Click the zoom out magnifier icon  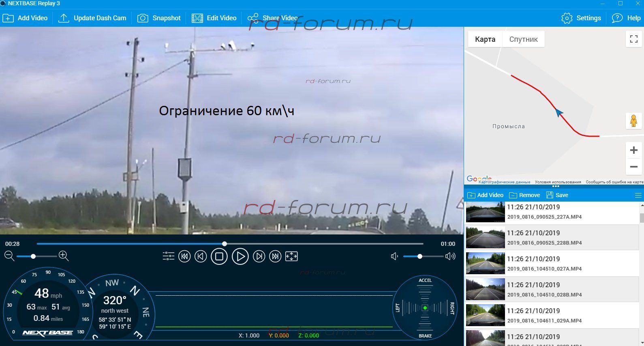click(x=9, y=256)
